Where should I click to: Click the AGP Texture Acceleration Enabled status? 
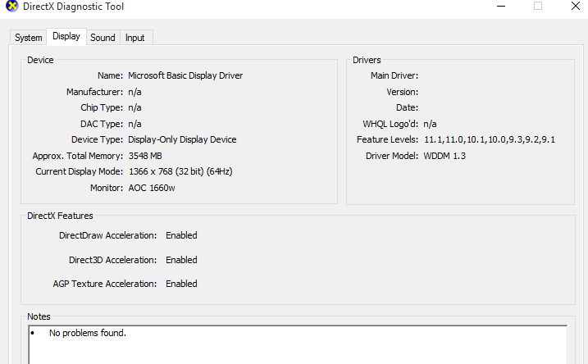coord(181,284)
